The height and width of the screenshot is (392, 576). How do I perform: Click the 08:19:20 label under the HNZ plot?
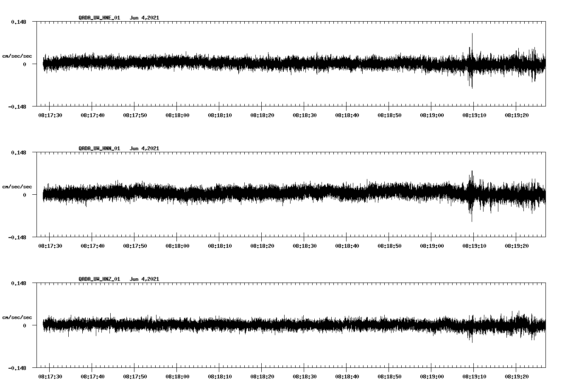click(517, 376)
